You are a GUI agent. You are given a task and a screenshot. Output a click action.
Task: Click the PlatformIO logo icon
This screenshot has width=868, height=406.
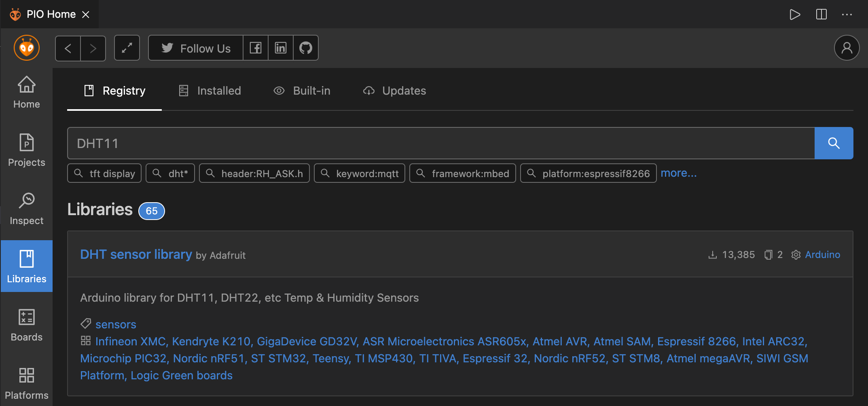[x=27, y=48]
